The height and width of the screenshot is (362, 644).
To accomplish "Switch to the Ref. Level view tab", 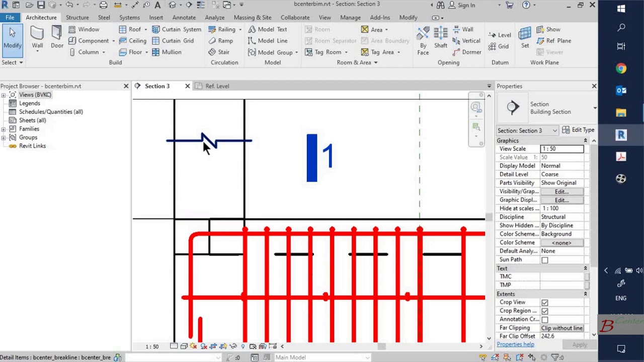I will coord(217,86).
